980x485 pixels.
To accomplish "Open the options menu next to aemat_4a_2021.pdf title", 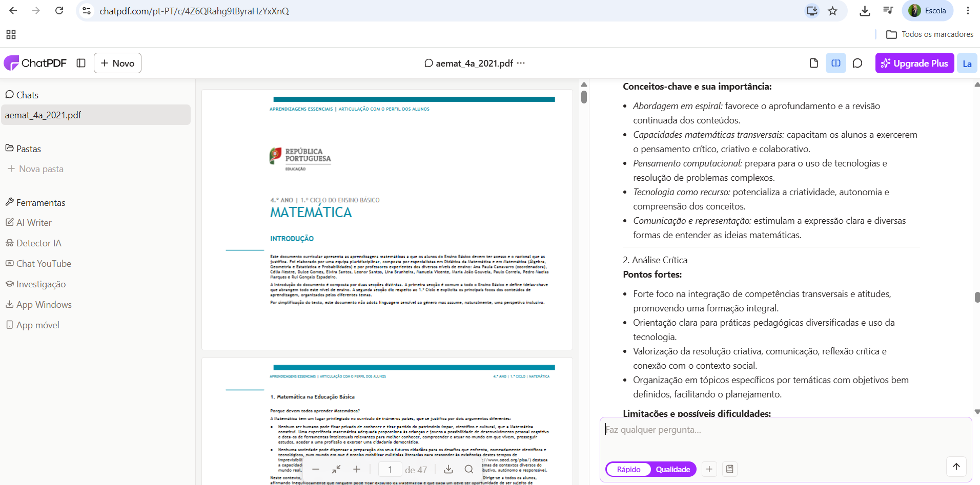I will tap(521, 63).
